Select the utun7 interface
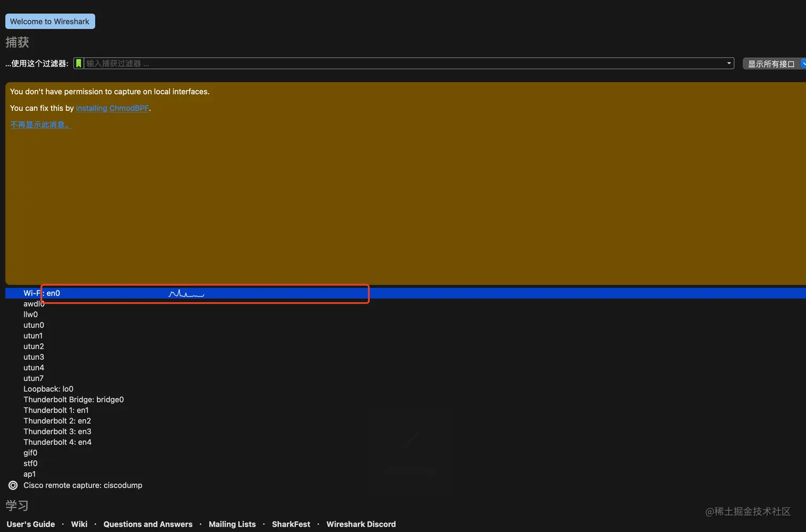This screenshot has height=532, width=806. pyautogui.click(x=406, y=378)
